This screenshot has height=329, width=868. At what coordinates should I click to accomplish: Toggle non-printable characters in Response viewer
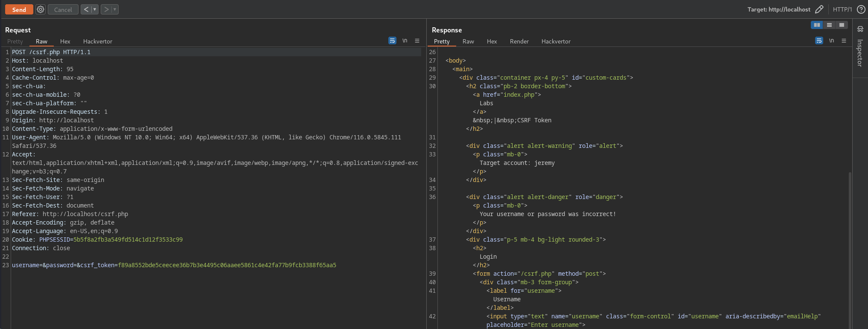[831, 41]
